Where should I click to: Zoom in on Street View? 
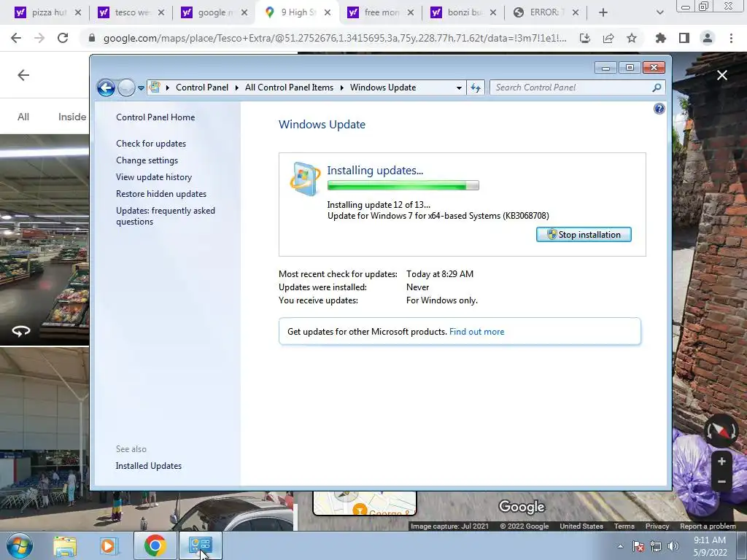coord(721,461)
